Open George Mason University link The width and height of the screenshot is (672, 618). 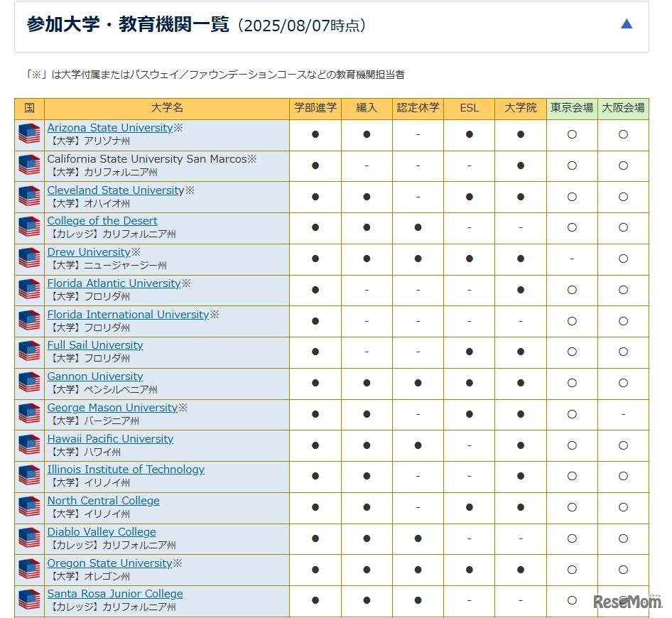tap(112, 408)
